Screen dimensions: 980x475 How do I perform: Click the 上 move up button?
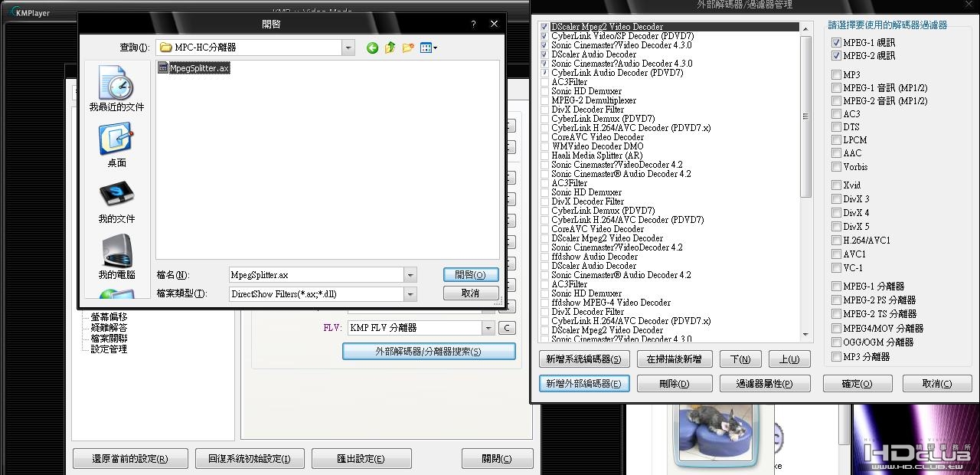click(x=789, y=359)
